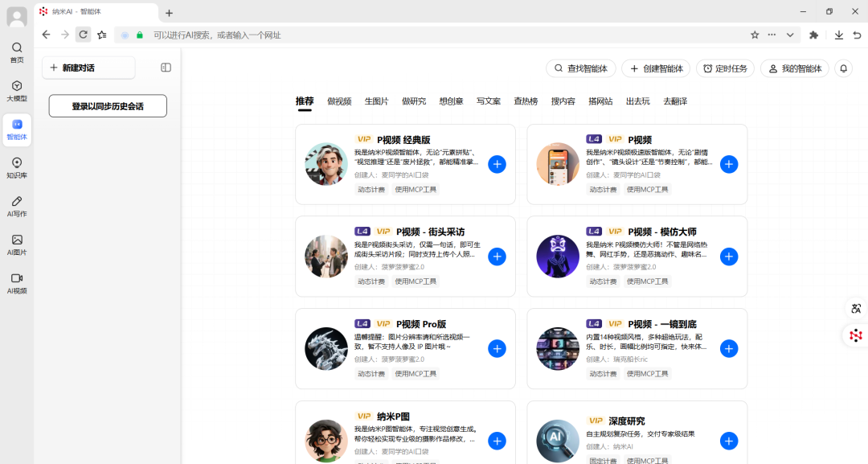Expand the address bar dropdown chevron

click(x=790, y=35)
